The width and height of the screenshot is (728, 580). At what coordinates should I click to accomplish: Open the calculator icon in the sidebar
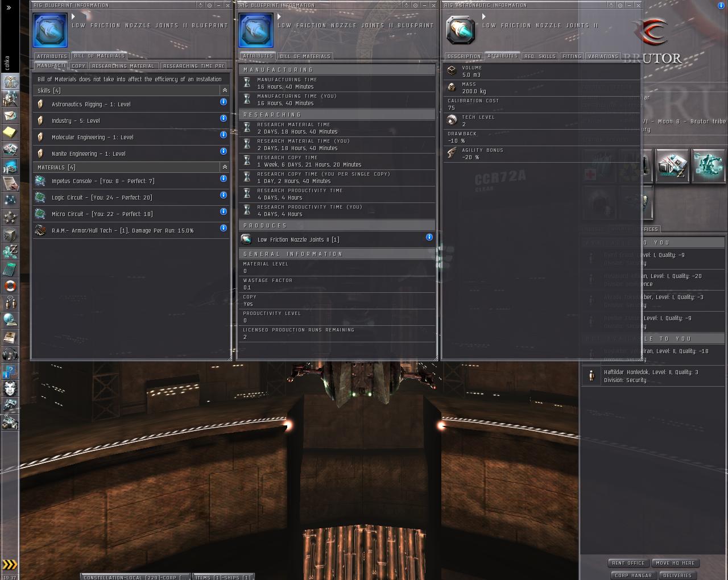(10, 269)
